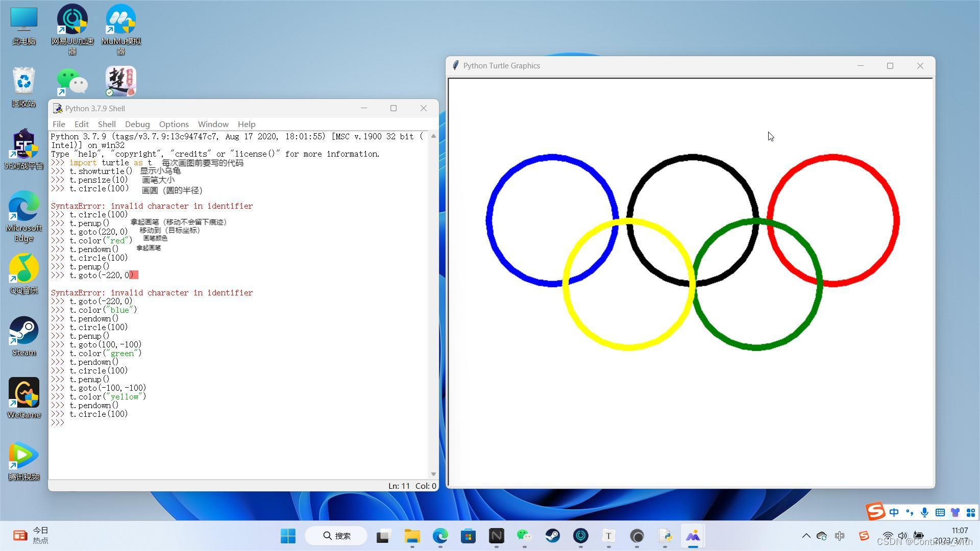Open the 回收站 recycle bin
Image resolution: width=980 pixels, height=551 pixels.
[x=24, y=86]
